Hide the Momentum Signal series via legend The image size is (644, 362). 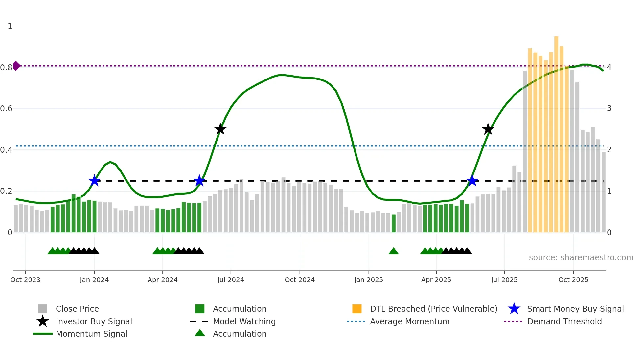(x=91, y=334)
